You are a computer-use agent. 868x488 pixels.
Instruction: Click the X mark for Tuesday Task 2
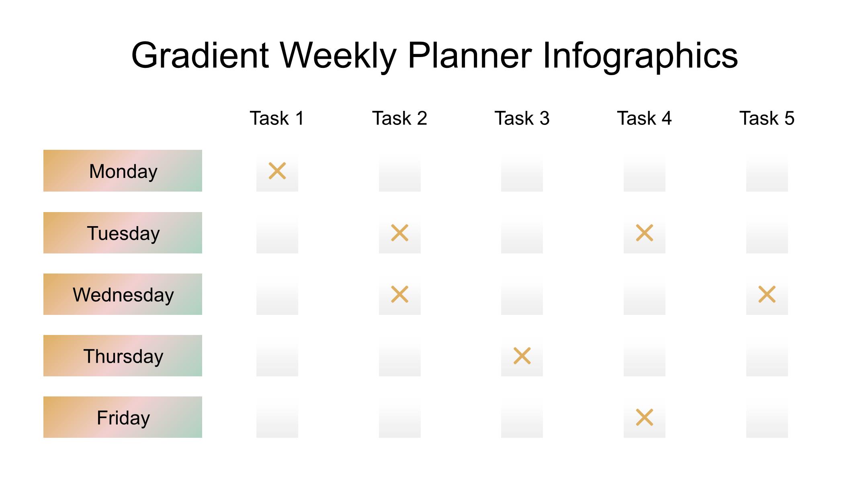point(400,233)
